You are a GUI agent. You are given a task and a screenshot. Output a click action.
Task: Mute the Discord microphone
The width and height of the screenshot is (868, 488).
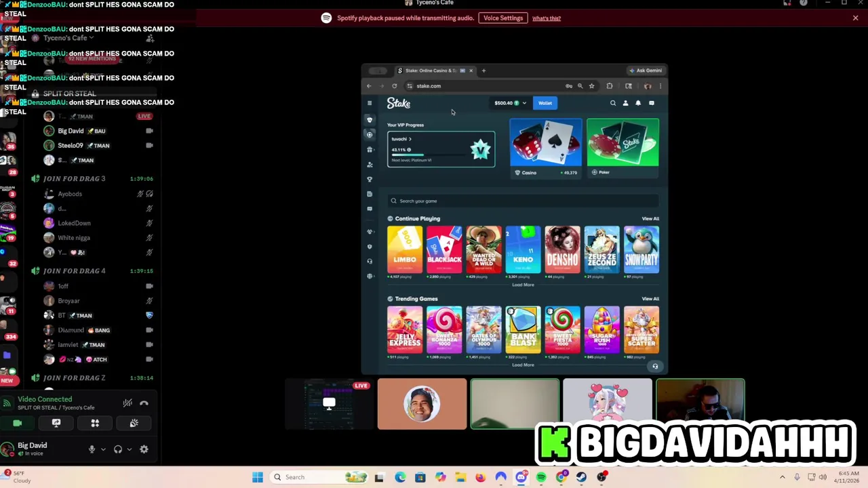pyautogui.click(x=92, y=449)
